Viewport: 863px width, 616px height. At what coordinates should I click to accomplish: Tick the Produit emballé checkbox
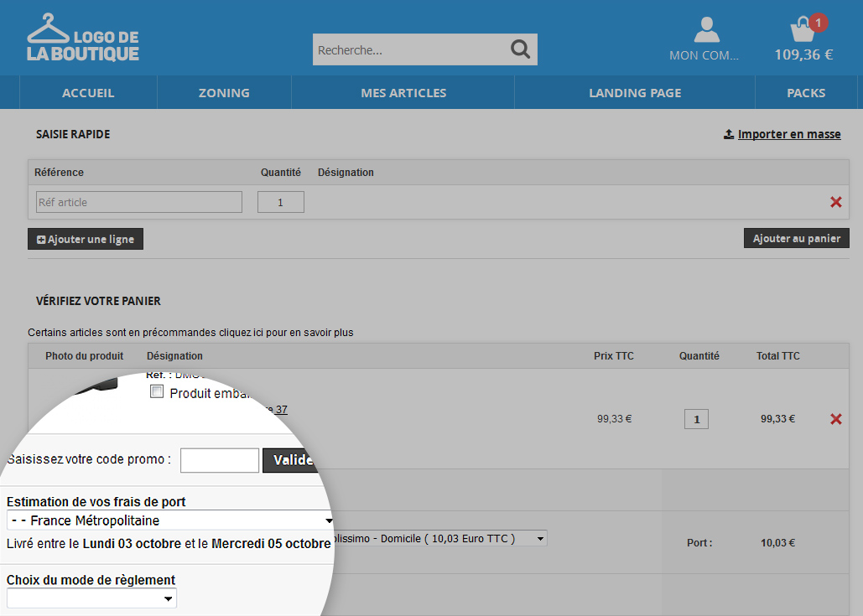(x=157, y=392)
